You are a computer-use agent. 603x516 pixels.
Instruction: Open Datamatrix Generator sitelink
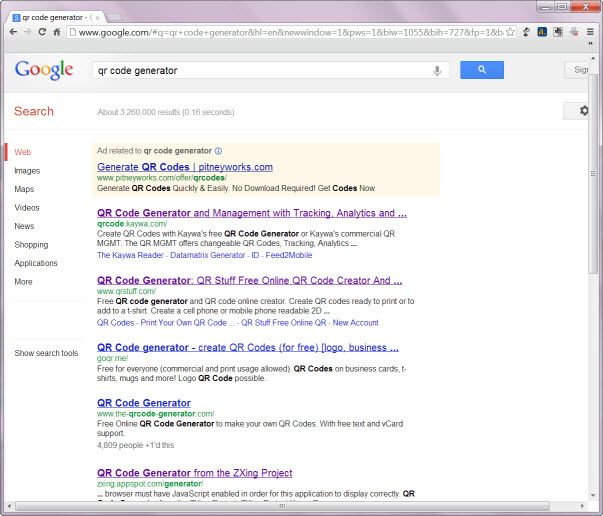(x=207, y=255)
